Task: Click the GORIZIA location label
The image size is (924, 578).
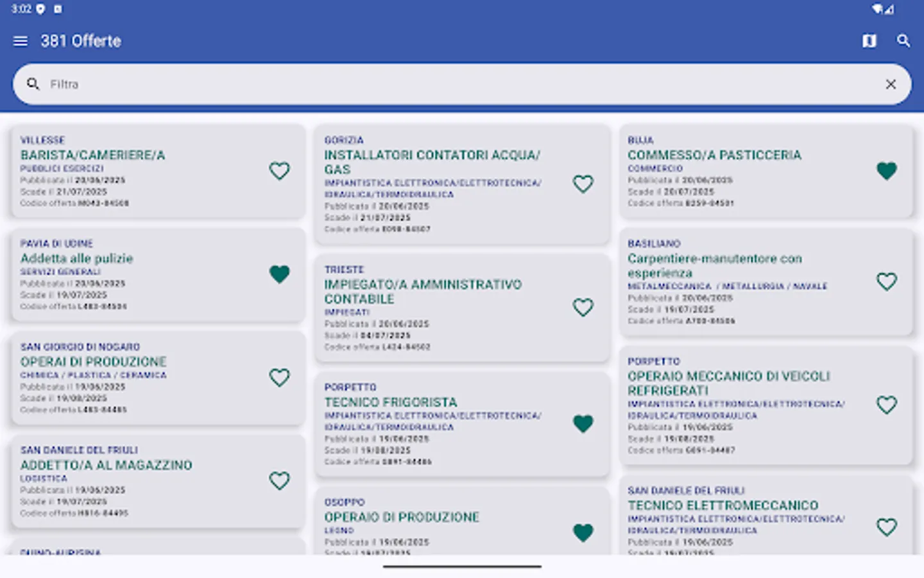Action: coord(344,140)
